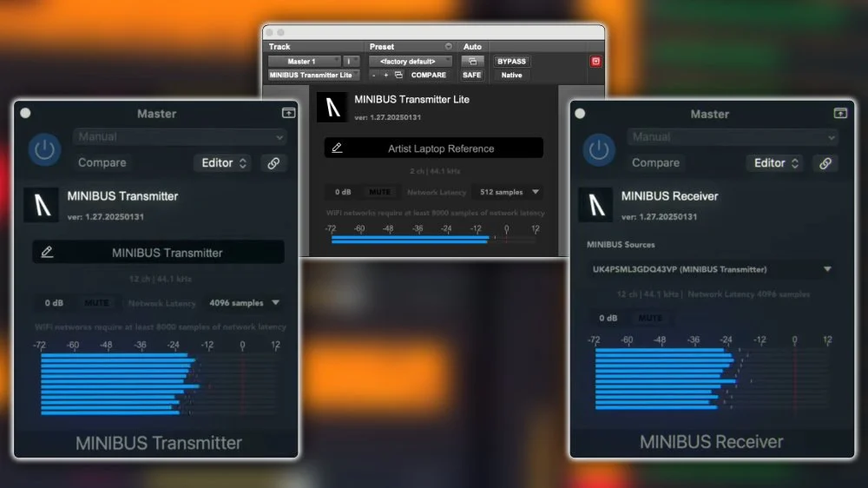Image resolution: width=868 pixels, height=488 pixels.
Task: Open the Preset section circular menu arrow
Action: click(449, 47)
